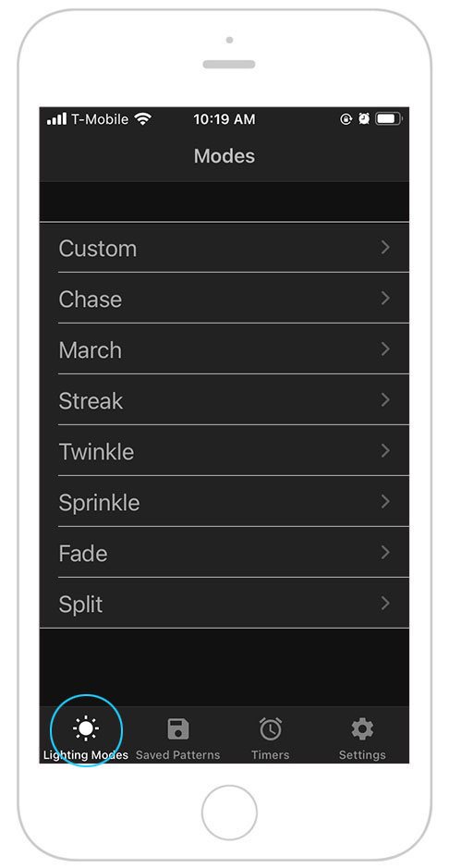
Task: Tap the rotation lock status icon
Action: (x=346, y=119)
